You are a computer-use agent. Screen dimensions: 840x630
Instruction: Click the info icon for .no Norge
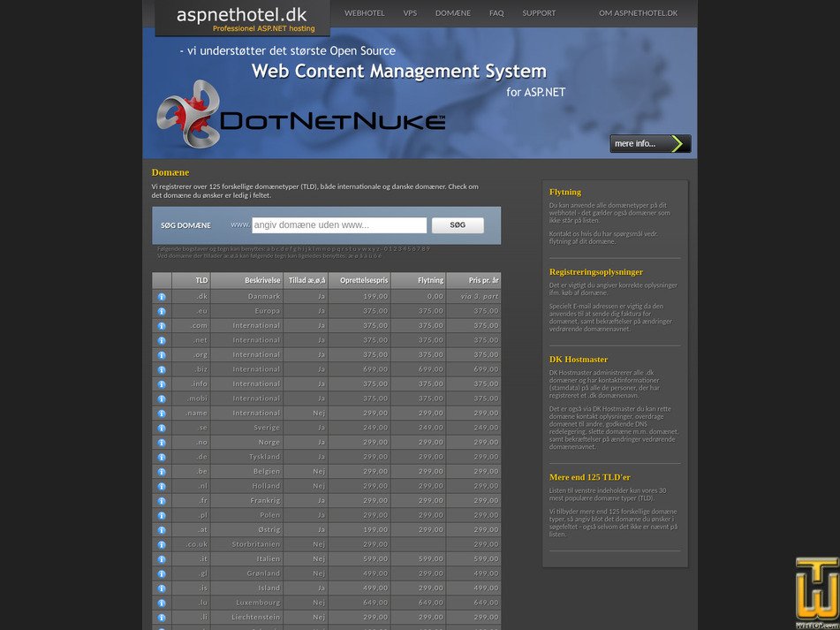(x=162, y=443)
